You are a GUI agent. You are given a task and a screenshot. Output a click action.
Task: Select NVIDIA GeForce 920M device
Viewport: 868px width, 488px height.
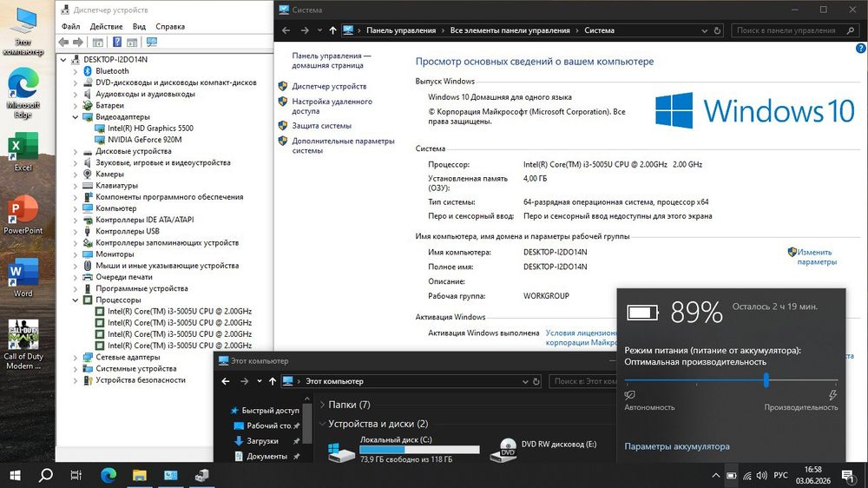pyautogui.click(x=144, y=140)
